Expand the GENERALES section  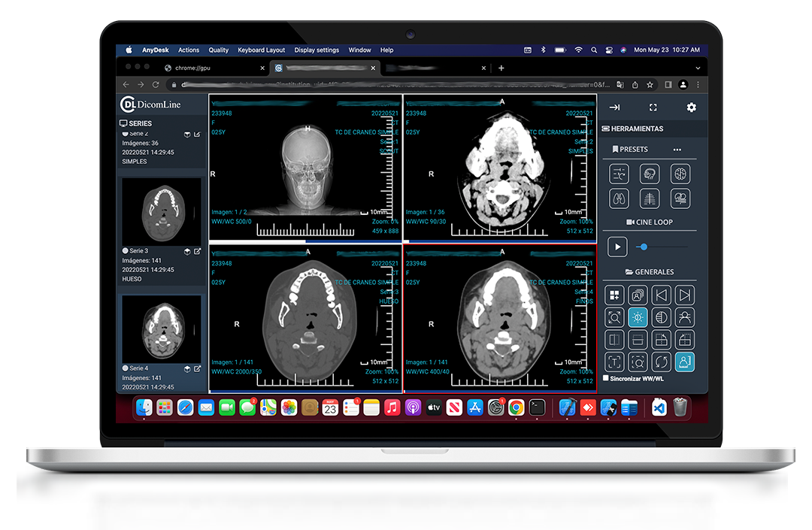click(649, 271)
